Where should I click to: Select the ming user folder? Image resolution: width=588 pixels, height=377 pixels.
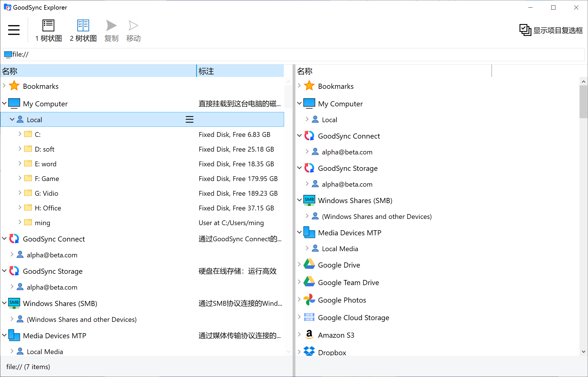point(42,223)
